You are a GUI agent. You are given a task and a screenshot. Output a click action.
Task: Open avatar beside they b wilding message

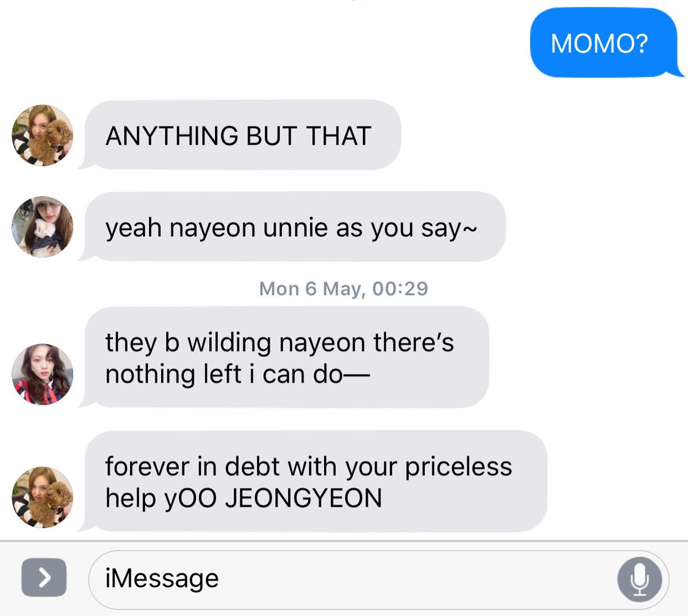[42, 375]
